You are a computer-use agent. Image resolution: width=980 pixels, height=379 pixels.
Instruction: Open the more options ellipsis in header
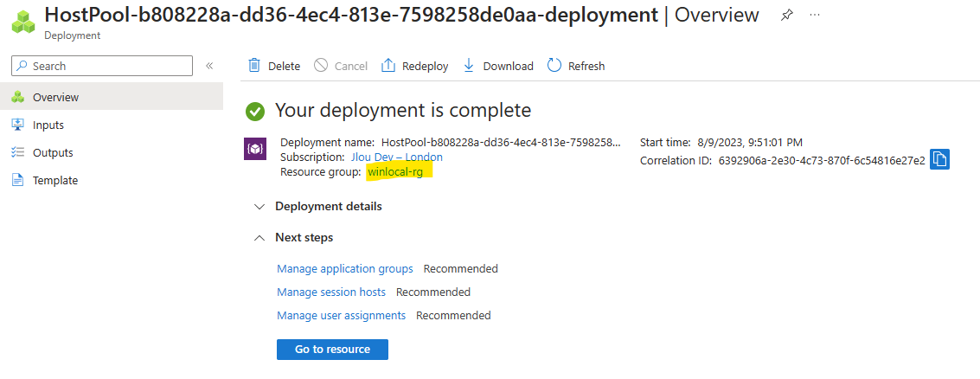click(x=815, y=15)
